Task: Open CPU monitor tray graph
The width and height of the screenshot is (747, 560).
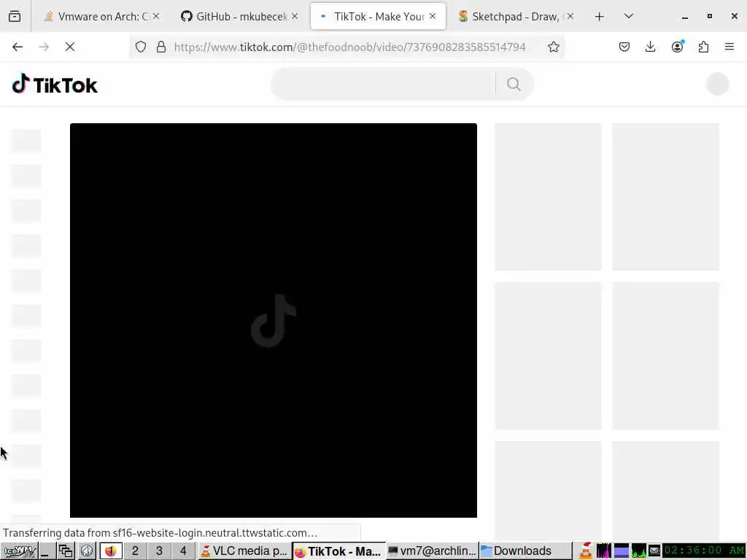Action: coord(603,551)
